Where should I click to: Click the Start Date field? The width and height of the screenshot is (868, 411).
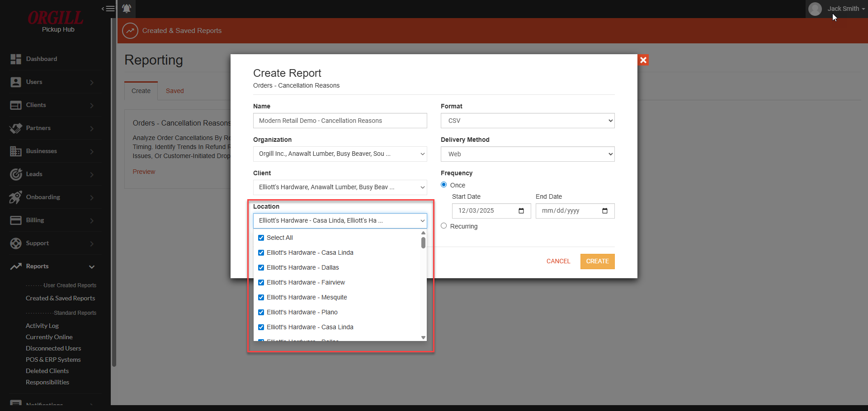pos(491,211)
